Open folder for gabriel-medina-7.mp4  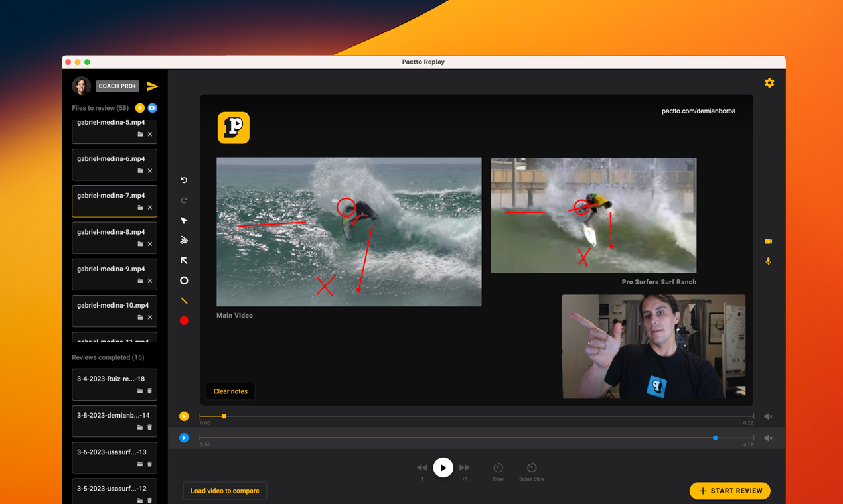coord(140,208)
